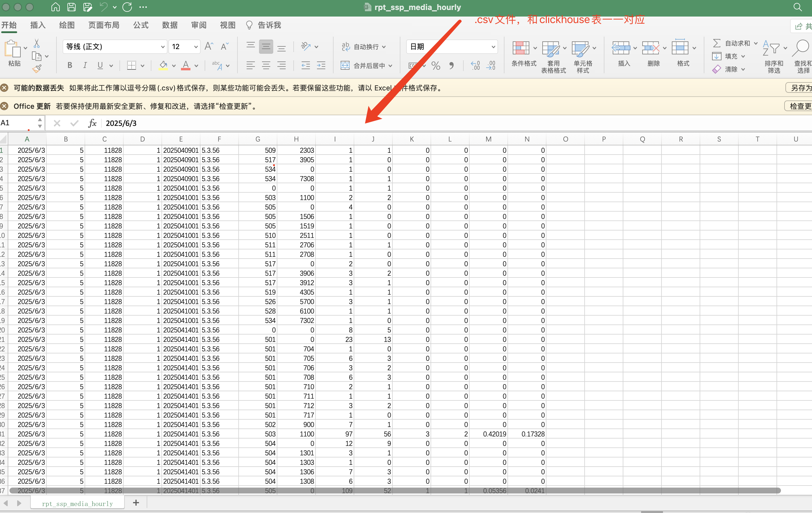The width and height of the screenshot is (812, 513).
Task: Switch to the 公式 ribbon tab
Action: pos(141,25)
